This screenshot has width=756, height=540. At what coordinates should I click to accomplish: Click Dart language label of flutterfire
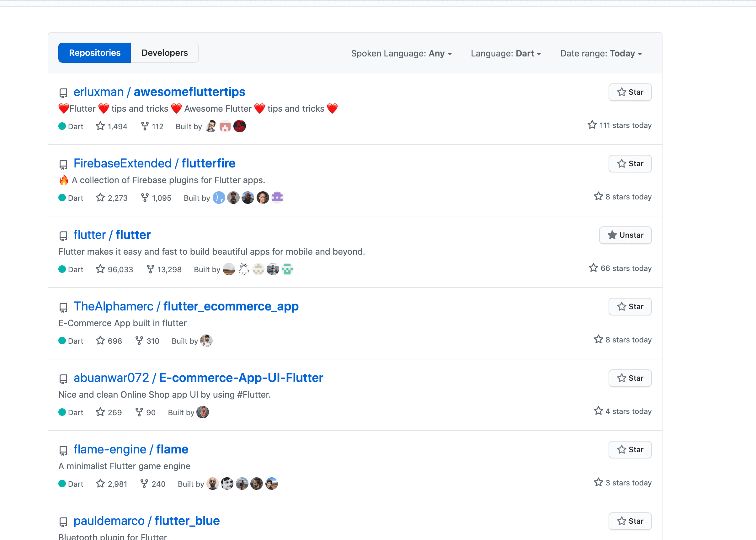(x=76, y=198)
